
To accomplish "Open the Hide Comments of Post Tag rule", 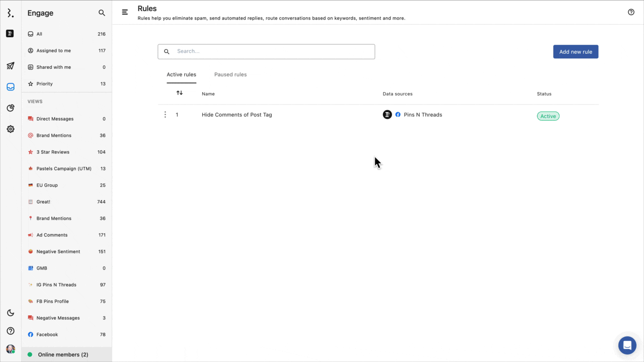I will click(236, 115).
